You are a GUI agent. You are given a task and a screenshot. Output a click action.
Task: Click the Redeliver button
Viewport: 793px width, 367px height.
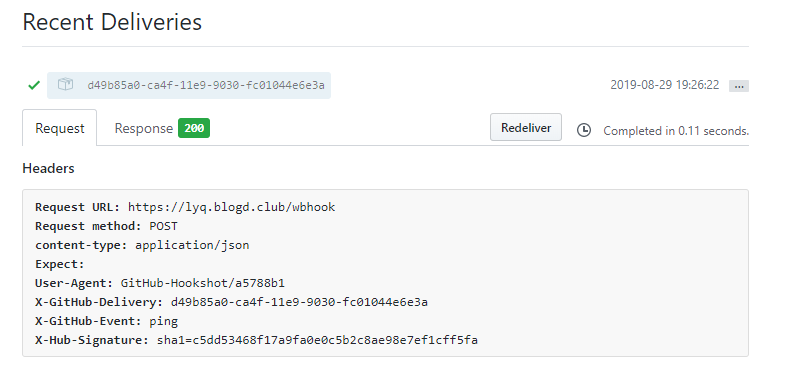(x=526, y=128)
